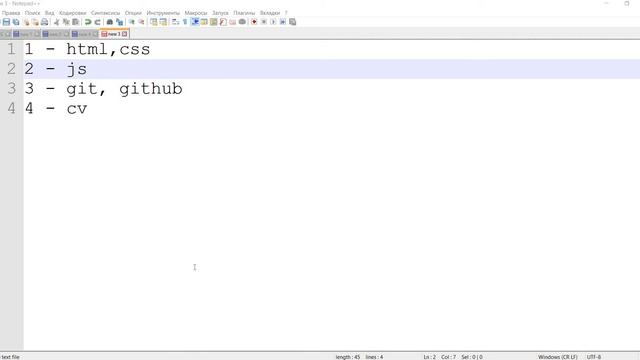Close the new 4 tab
Viewport: 640px width, 360px height.
tap(96, 34)
